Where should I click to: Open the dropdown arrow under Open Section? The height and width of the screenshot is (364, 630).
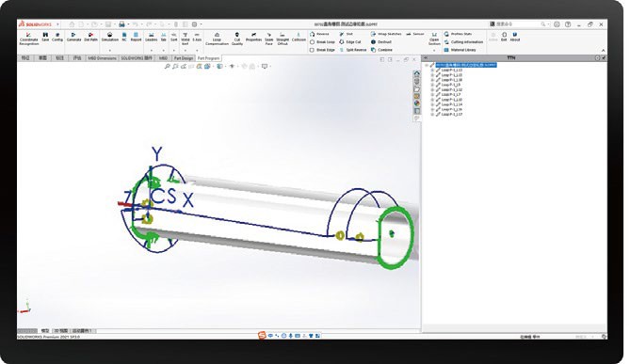(434, 51)
